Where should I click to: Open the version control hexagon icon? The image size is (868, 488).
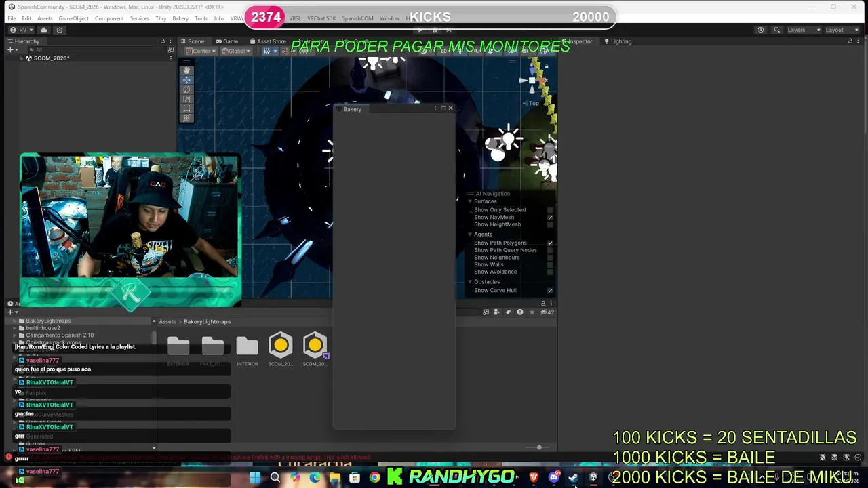pos(60,30)
